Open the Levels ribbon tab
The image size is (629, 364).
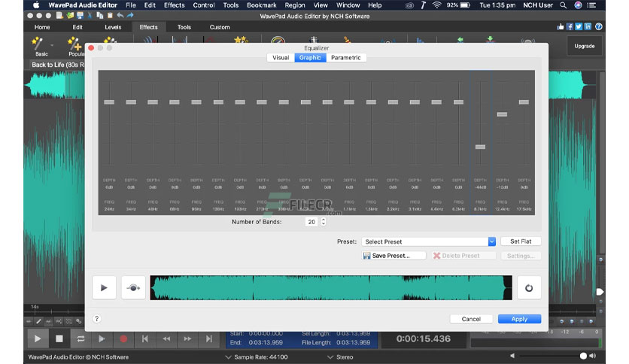[113, 27]
